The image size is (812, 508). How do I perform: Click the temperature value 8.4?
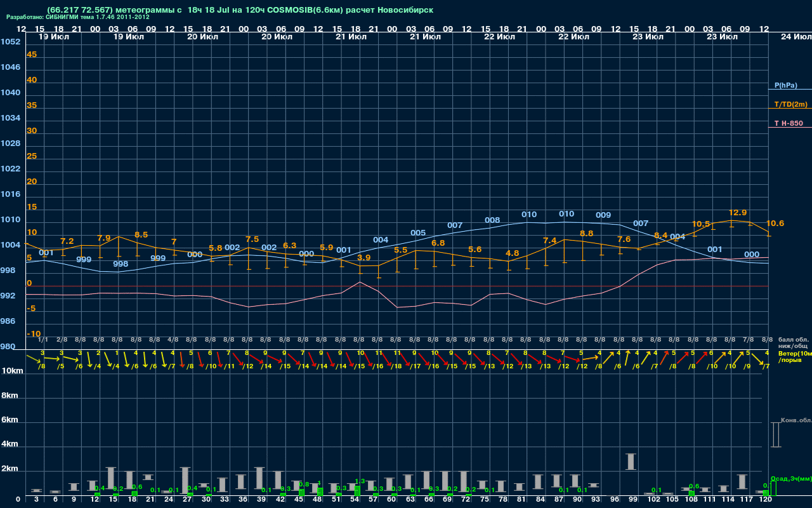[x=661, y=236]
